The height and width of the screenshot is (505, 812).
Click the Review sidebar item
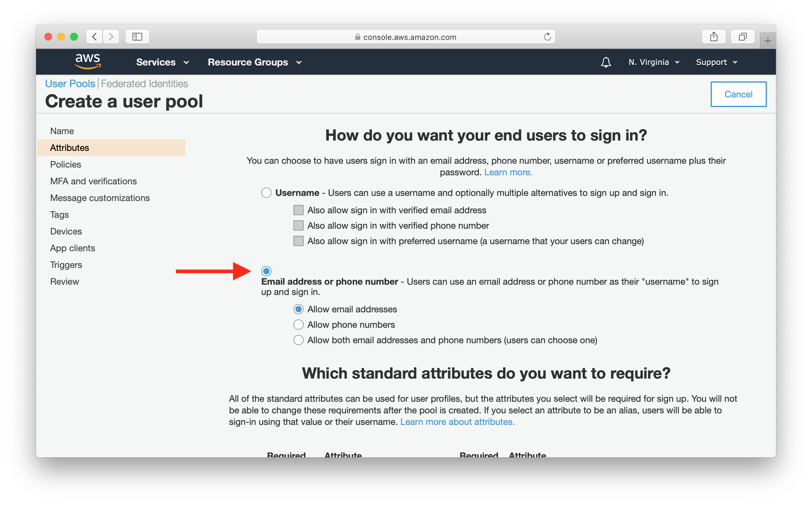pyautogui.click(x=66, y=281)
